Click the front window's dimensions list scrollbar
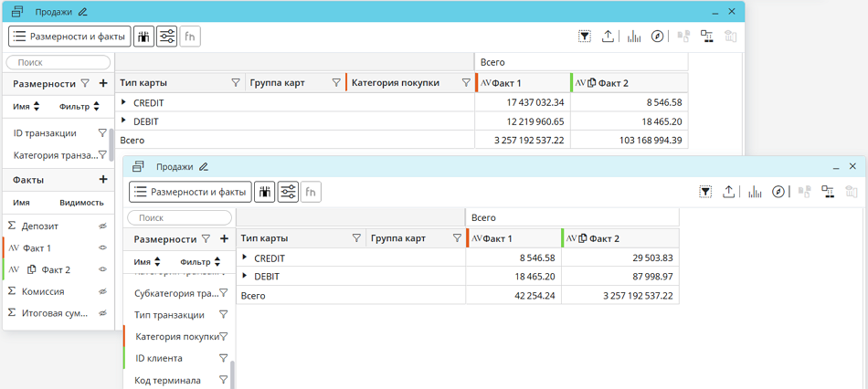The height and width of the screenshot is (389, 868). [x=232, y=373]
